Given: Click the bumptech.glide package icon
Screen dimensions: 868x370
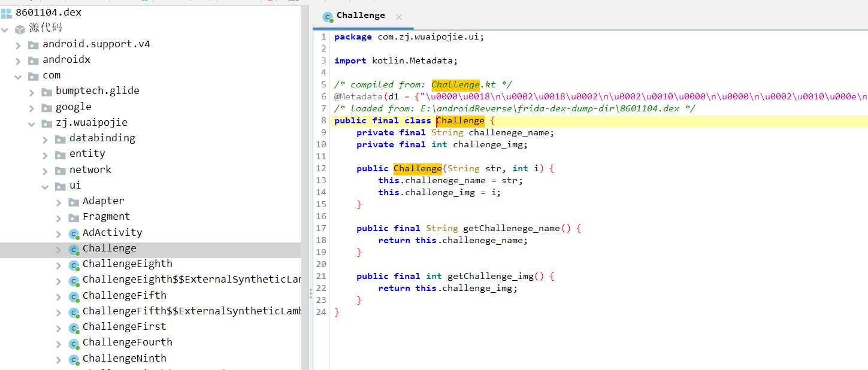Looking at the screenshot, I should [47, 92].
